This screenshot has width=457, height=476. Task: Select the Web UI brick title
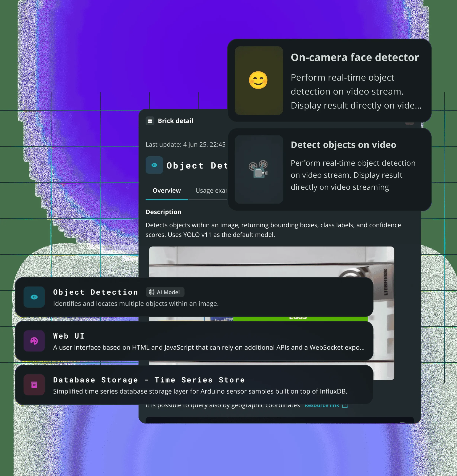[69, 336]
